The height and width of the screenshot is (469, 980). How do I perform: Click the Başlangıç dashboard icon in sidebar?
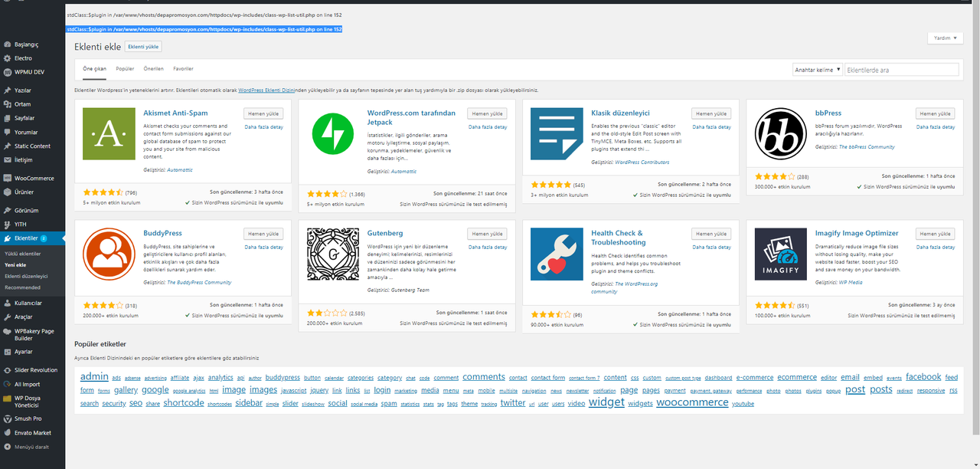click(7, 44)
